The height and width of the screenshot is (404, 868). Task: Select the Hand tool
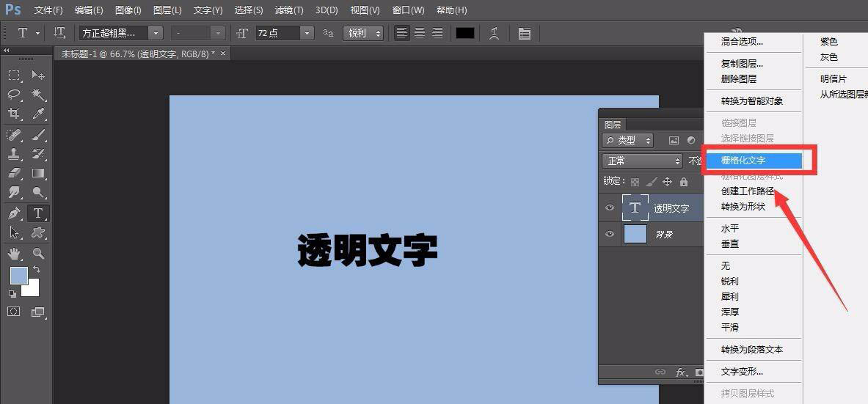(15, 254)
